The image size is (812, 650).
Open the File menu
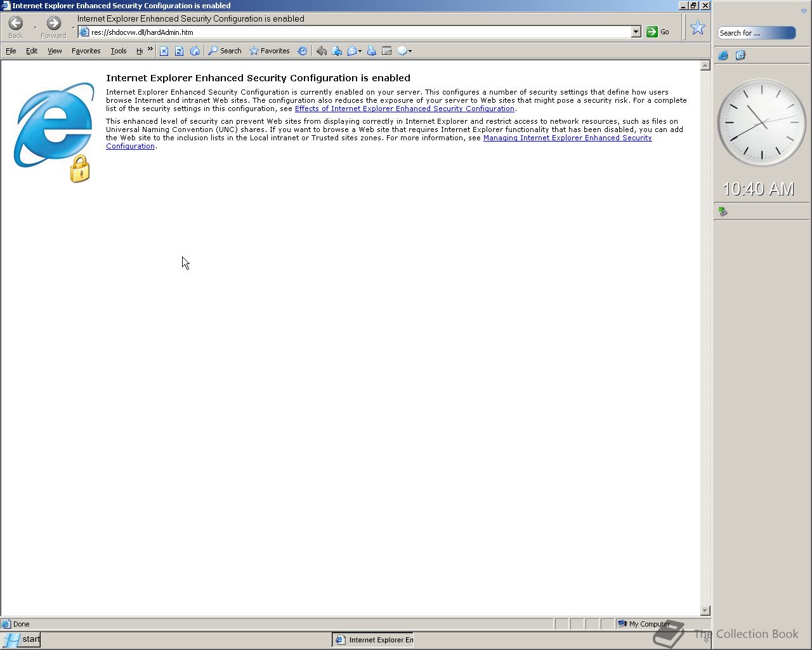coord(11,51)
